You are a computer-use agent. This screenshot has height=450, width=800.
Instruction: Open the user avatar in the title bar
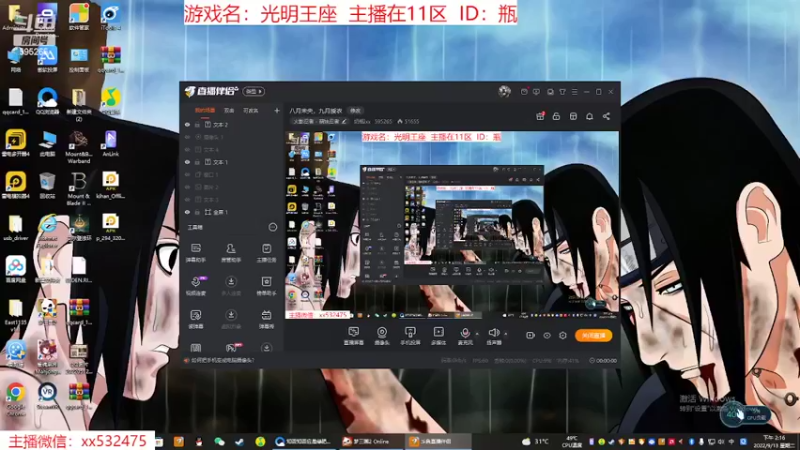click(505, 91)
